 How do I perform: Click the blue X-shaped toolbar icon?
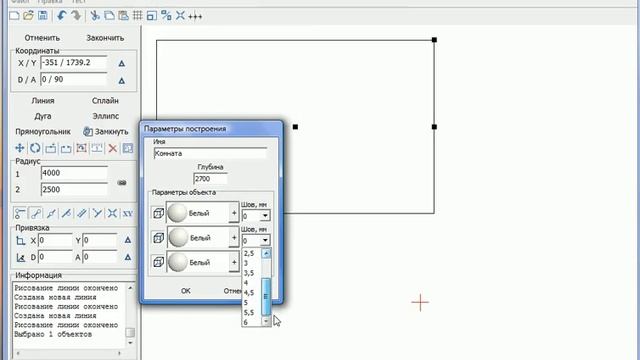[180, 16]
